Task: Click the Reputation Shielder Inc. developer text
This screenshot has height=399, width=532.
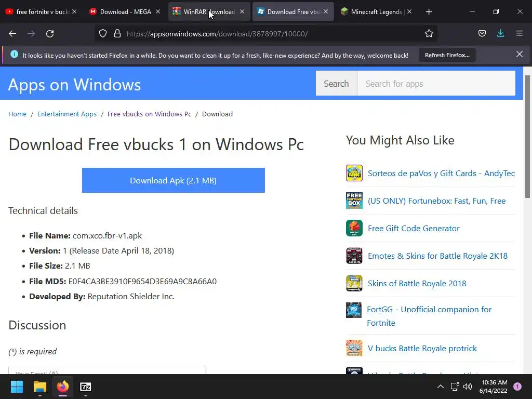Action: (131, 296)
